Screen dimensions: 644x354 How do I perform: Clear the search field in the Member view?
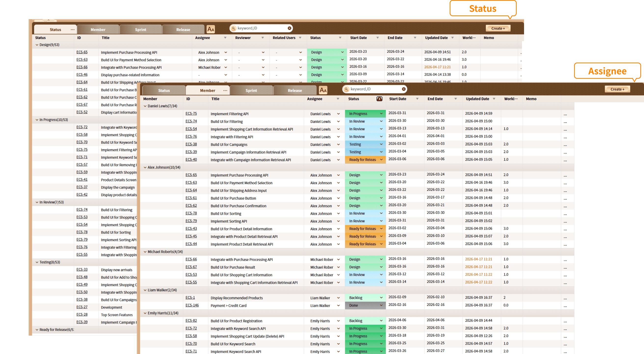pos(404,89)
